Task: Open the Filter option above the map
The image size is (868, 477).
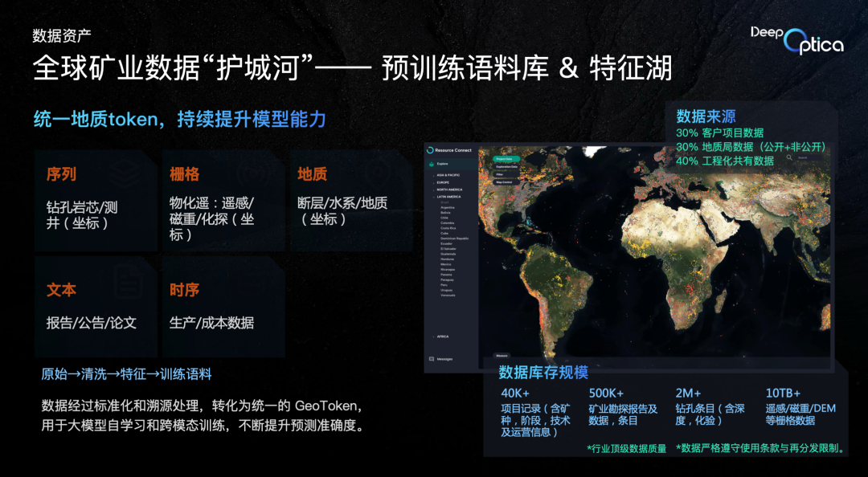Action: click(499, 174)
